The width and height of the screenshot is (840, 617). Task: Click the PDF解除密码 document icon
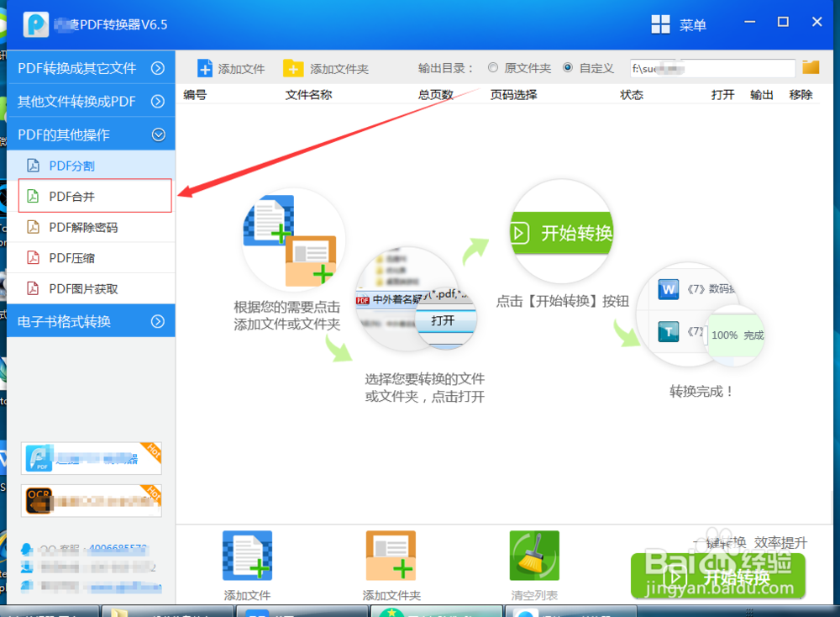coord(34,227)
